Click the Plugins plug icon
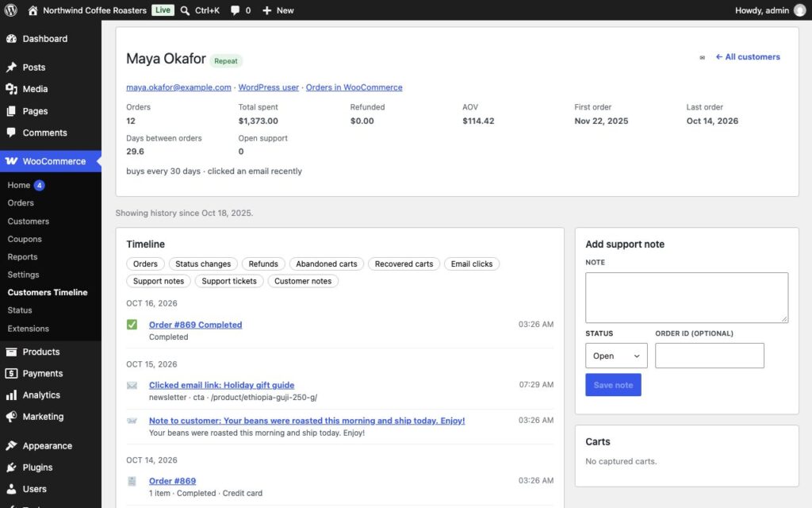Viewport: 812px width, 508px height. pos(11,468)
